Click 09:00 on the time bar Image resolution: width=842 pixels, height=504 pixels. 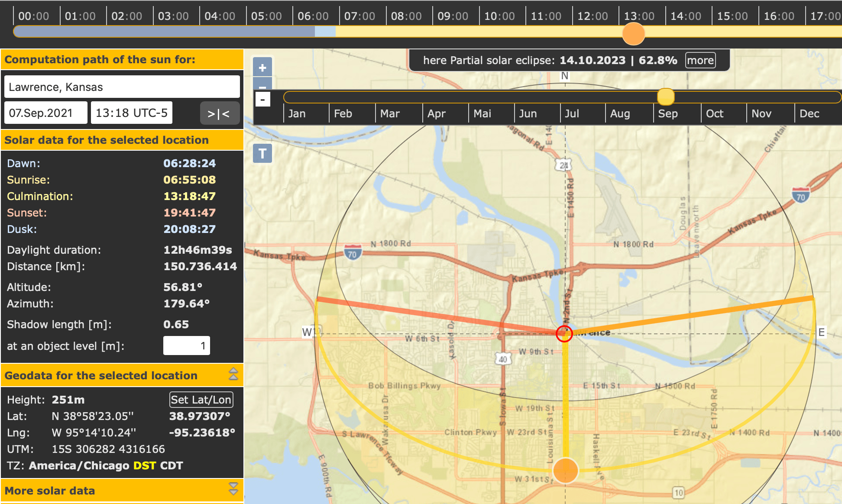click(453, 16)
